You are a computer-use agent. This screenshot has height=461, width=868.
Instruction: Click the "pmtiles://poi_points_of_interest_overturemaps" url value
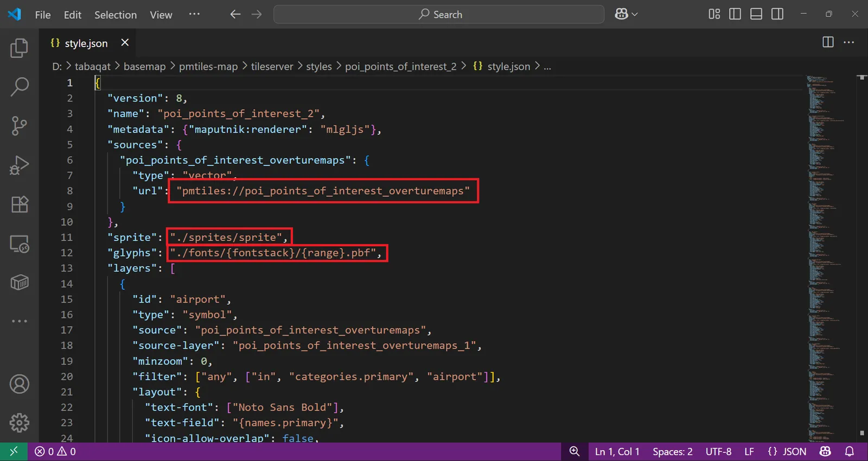(323, 191)
